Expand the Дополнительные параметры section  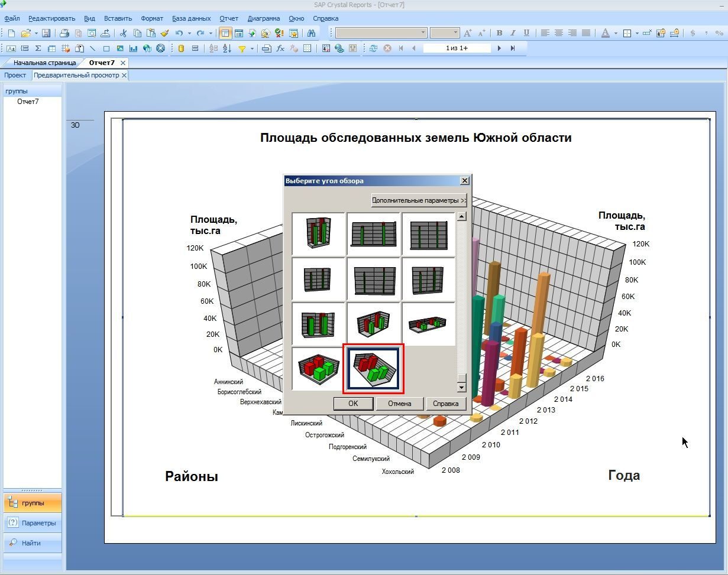tap(419, 200)
